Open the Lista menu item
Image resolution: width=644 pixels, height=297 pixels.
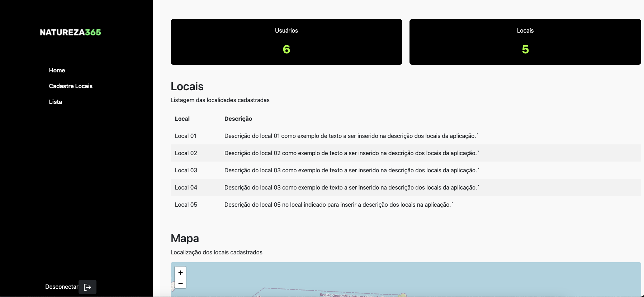tap(56, 102)
